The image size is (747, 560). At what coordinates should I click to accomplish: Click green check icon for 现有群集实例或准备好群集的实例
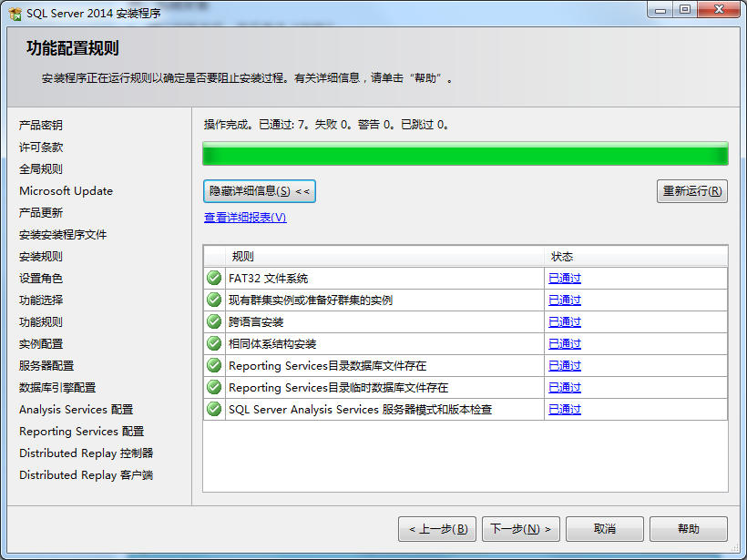pos(214,300)
